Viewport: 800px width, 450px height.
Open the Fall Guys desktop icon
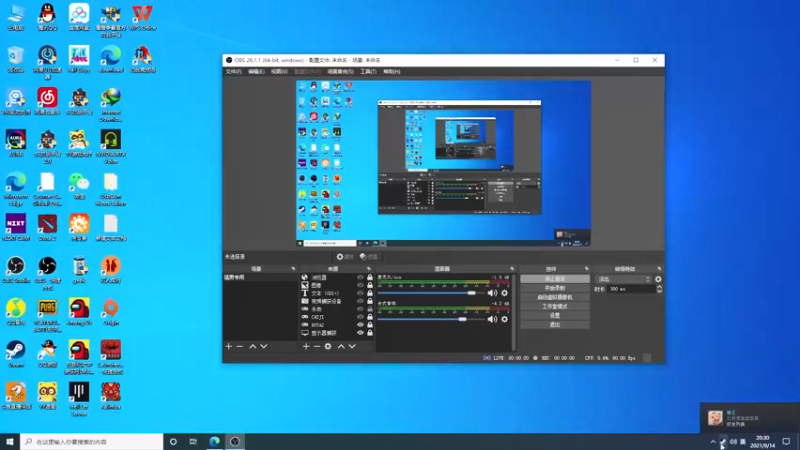coord(79,60)
